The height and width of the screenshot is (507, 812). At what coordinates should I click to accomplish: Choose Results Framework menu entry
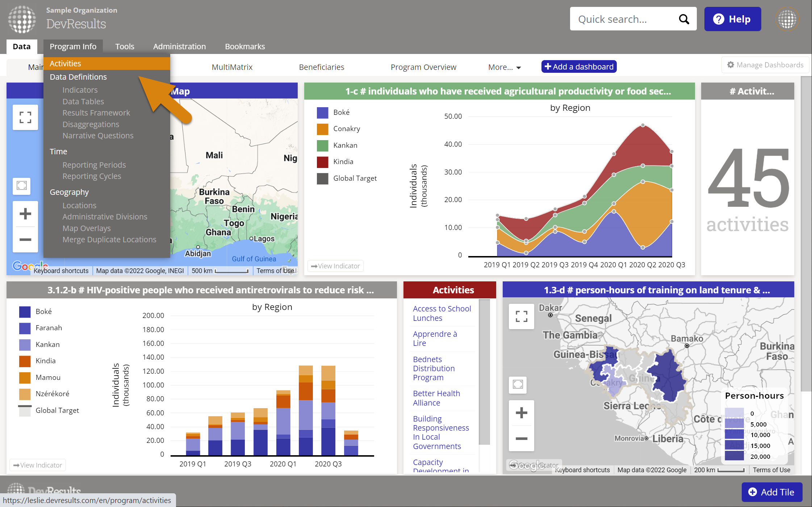pyautogui.click(x=96, y=113)
